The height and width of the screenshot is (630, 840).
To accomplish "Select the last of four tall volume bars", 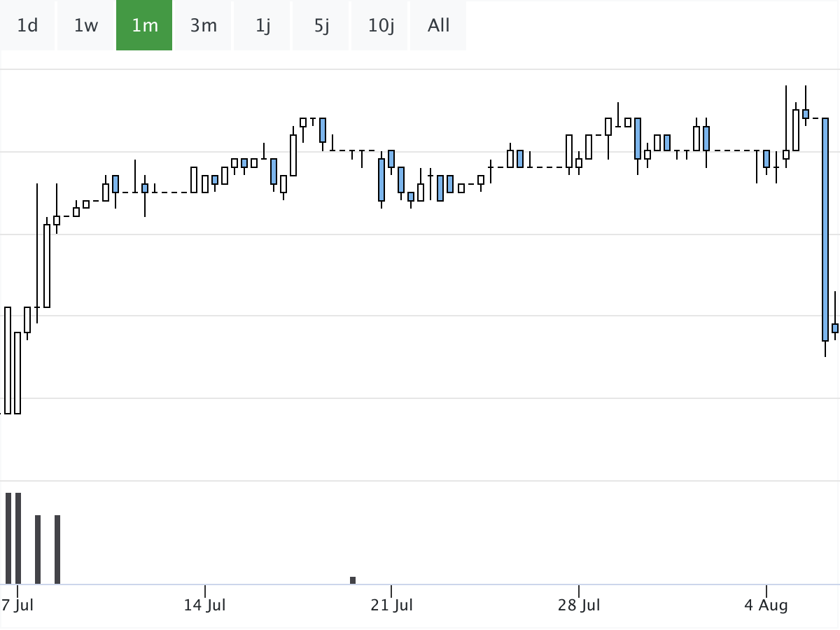I will (57, 549).
